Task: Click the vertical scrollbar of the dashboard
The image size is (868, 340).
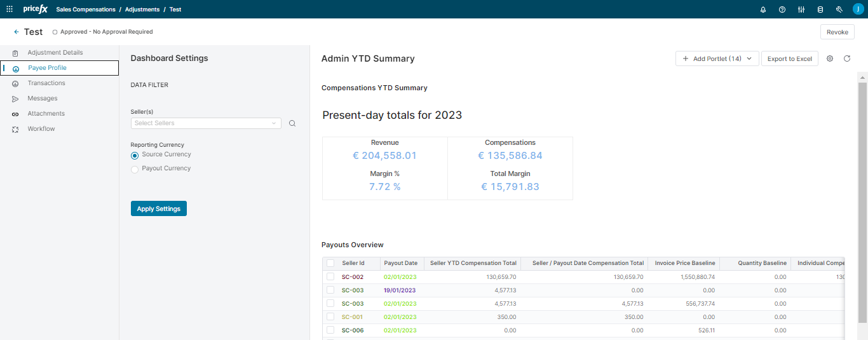Action: pos(862,191)
